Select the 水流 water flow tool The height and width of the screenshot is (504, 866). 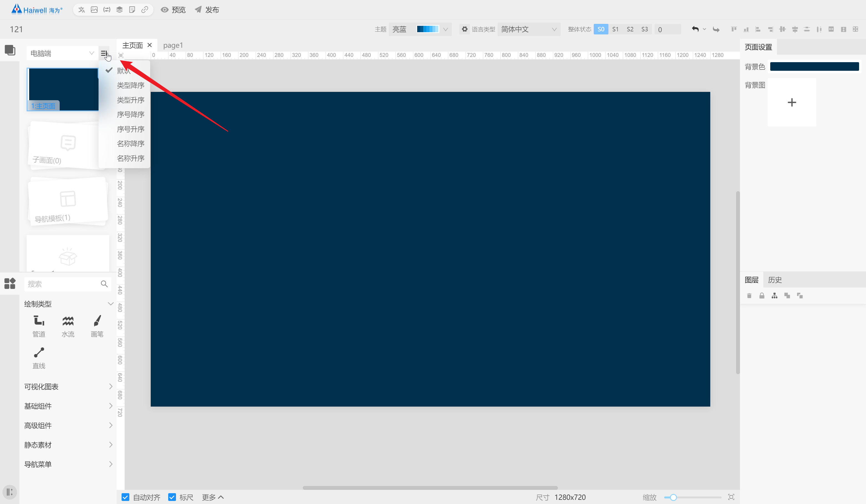tap(68, 326)
